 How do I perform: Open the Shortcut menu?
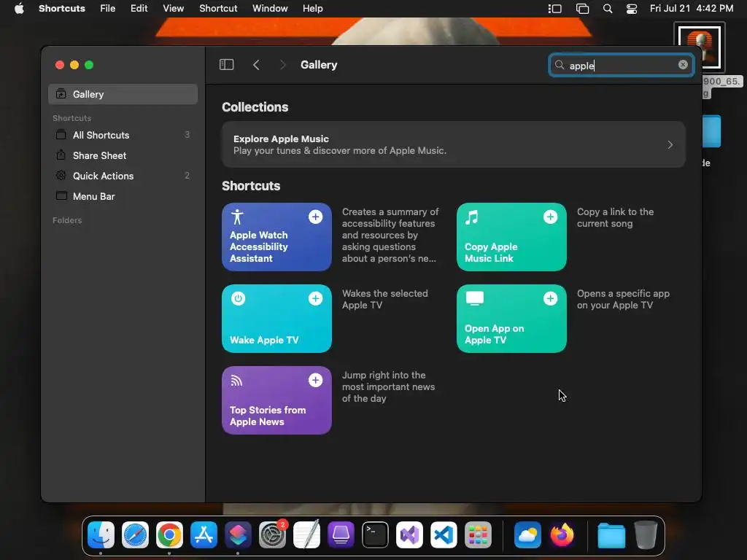[x=218, y=9]
